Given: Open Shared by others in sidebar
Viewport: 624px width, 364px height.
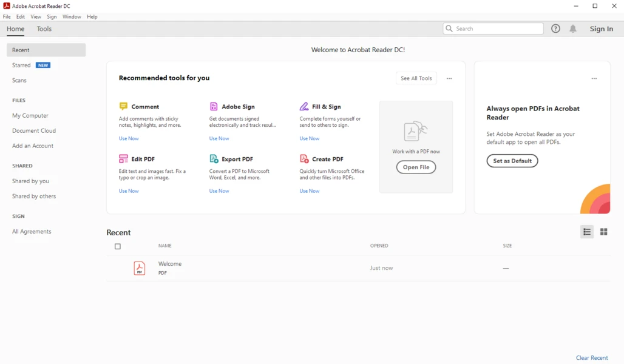Looking at the screenshot, I should (34, 196).
